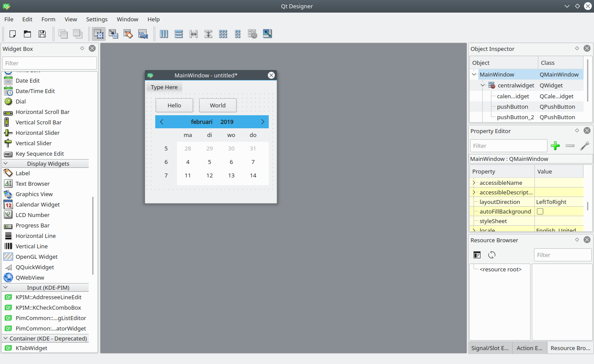Expand the locale property row
This screenshot has width=594, height=364.
coord(474,230)
